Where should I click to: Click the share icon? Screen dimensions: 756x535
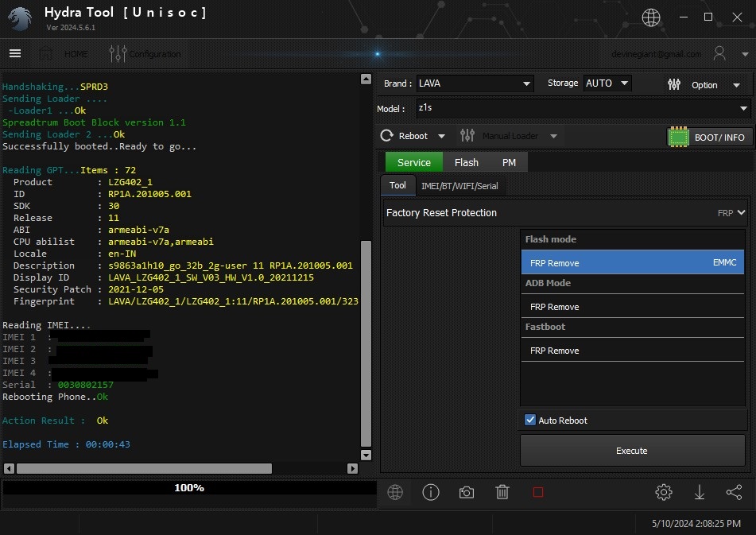(734, 492)
